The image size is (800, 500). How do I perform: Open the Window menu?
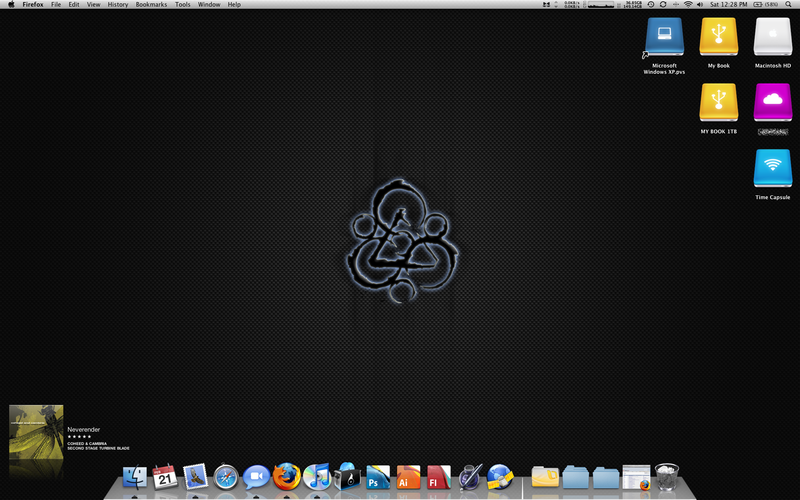pos(209,4)
